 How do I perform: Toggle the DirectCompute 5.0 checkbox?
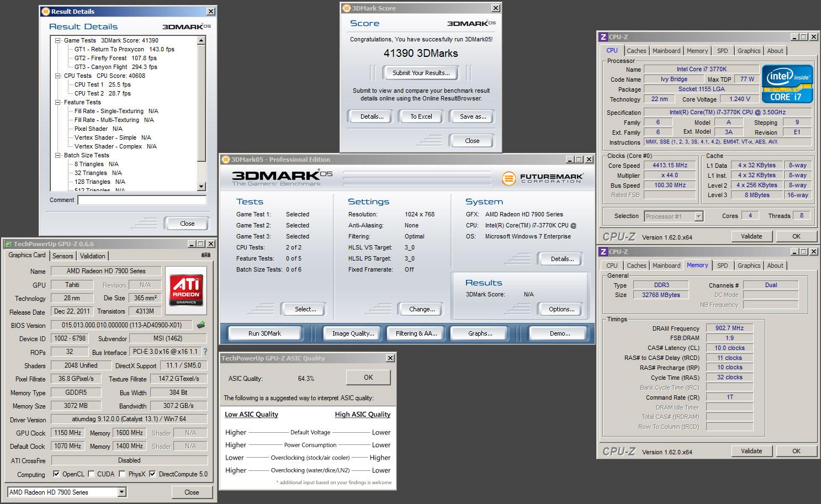[x=152, y=474]
